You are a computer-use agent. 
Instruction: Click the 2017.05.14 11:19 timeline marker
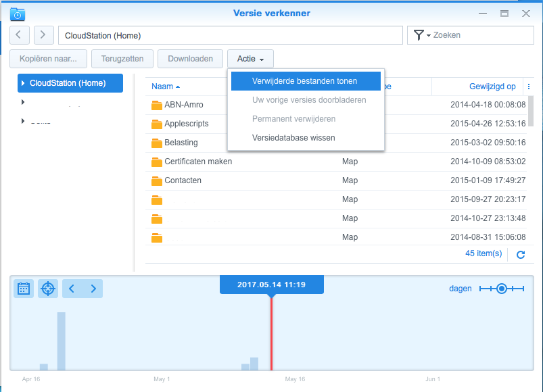271,285
